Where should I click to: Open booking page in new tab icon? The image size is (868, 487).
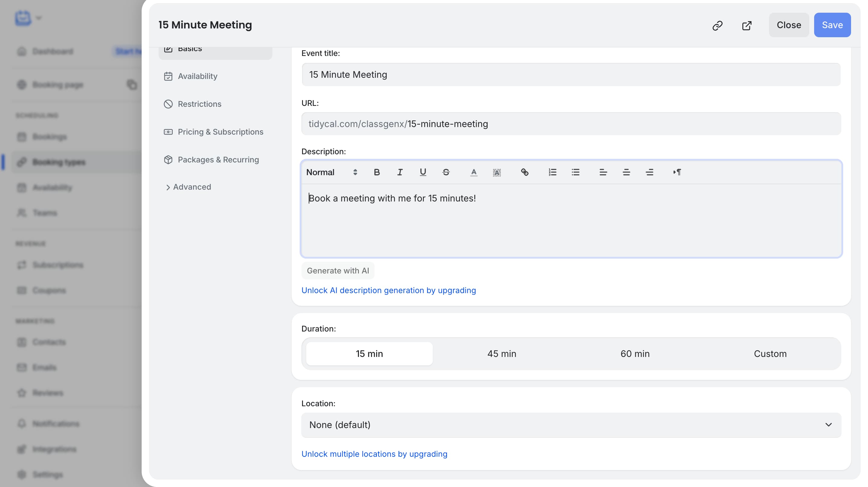747,25
